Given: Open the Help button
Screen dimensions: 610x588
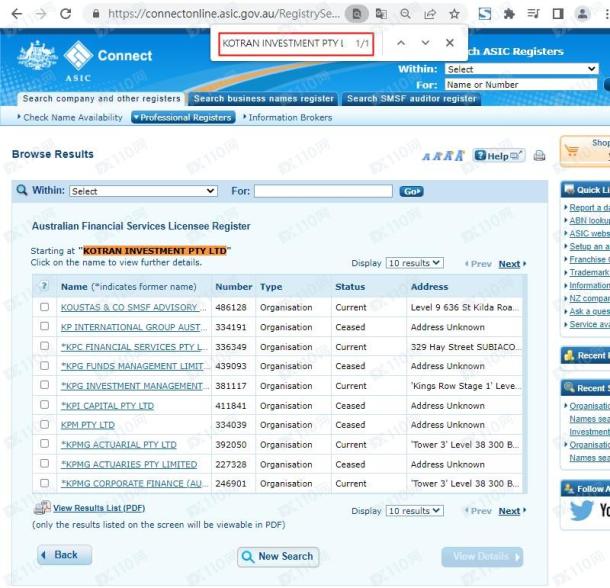Looking at the screenshot, I should 499,156.
